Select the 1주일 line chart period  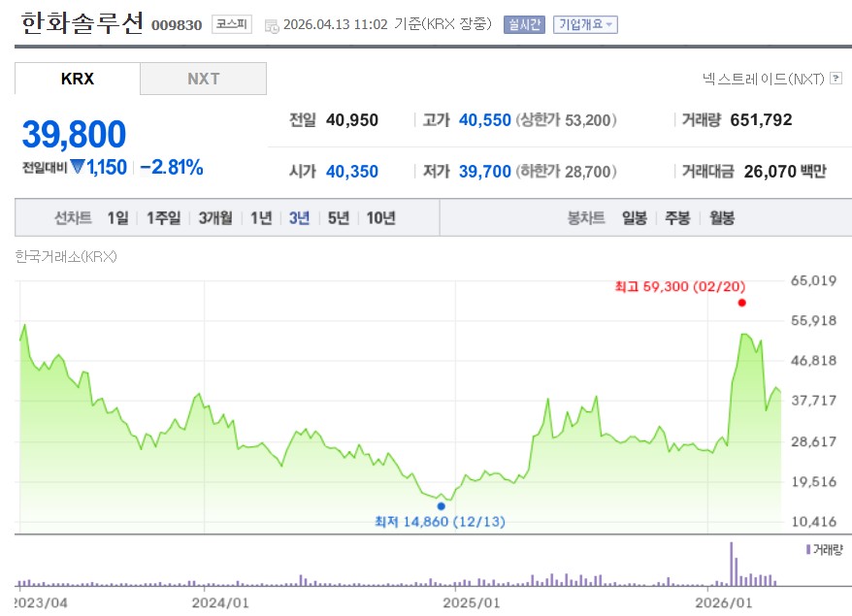click(x=164, y=218)
